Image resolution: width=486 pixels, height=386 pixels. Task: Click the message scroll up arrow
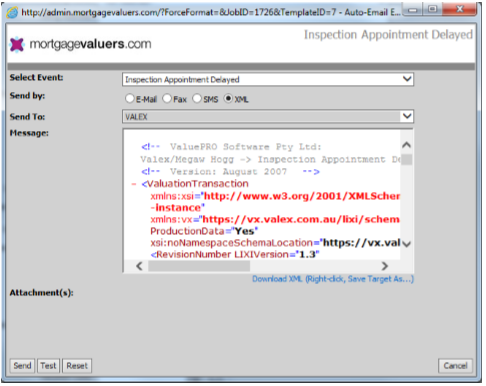tap(406, 145)
